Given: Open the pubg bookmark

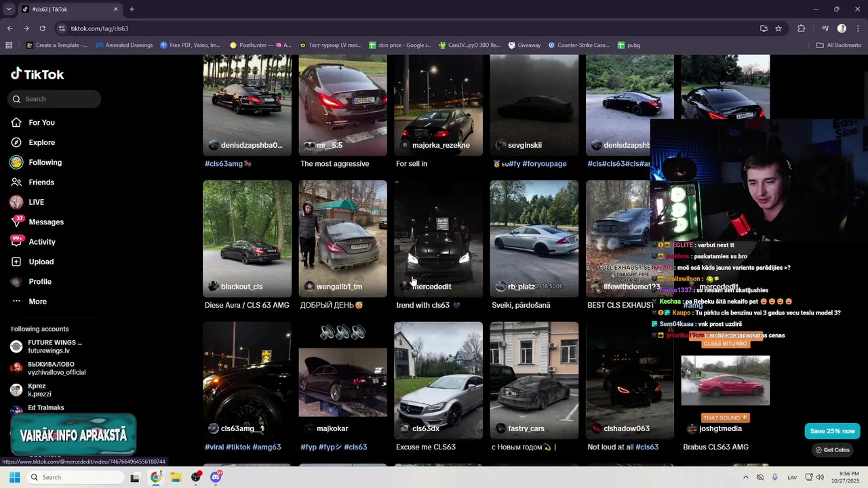Looking at the screenshot, I should 629,45.
